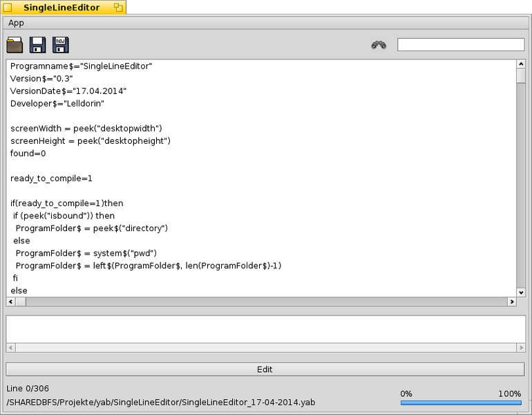Select the screenWidth = peek("desktopwidth") line
This screenshot has width=532, height=415.
click(86, 129)
